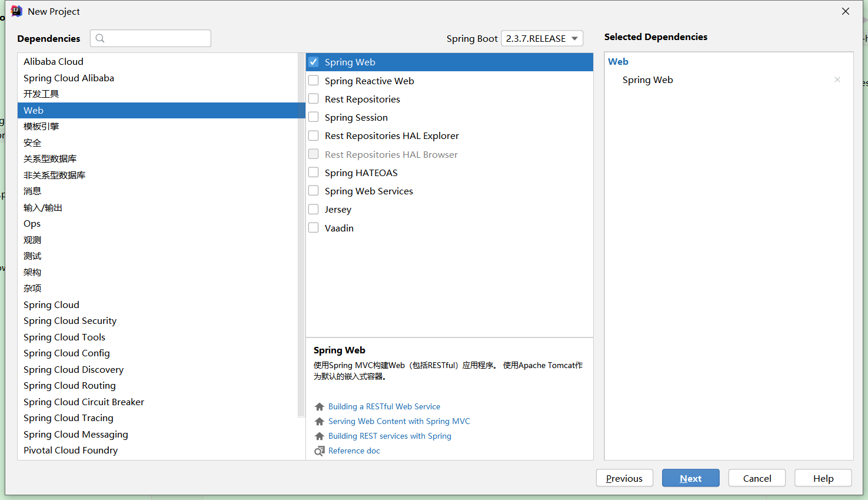Cancel the New Project wizard

coord(757,478)
